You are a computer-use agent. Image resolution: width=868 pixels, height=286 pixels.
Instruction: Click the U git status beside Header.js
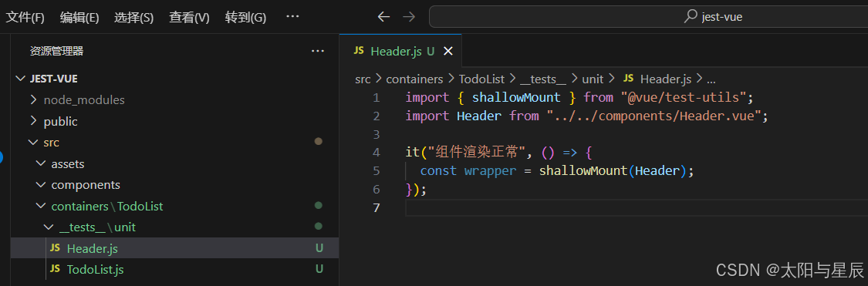[319, 248]
